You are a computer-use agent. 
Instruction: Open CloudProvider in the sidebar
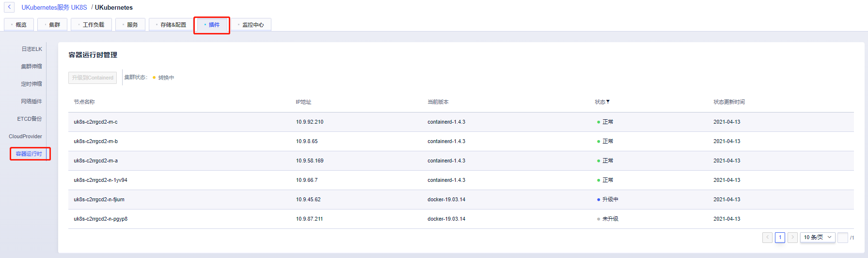26,136
